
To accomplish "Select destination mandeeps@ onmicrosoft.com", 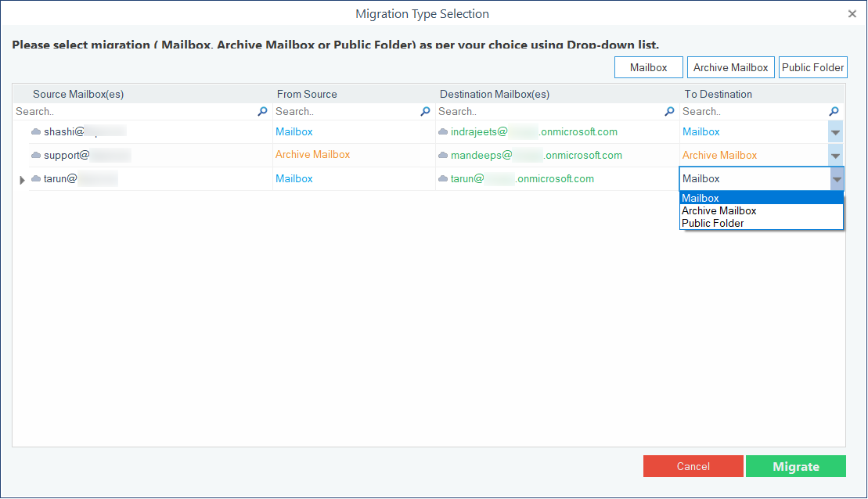I will (x=536, y=155).
